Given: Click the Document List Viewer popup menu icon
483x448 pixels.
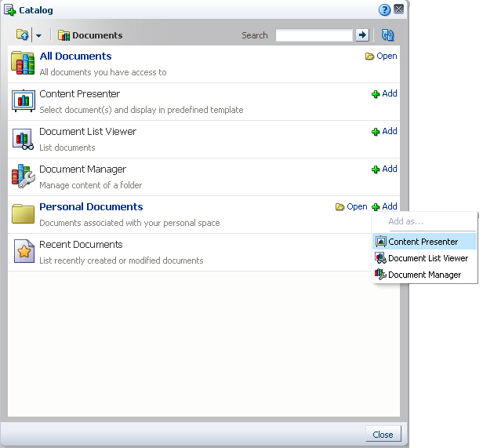Looking at the screenshot, I should [381, 258].
